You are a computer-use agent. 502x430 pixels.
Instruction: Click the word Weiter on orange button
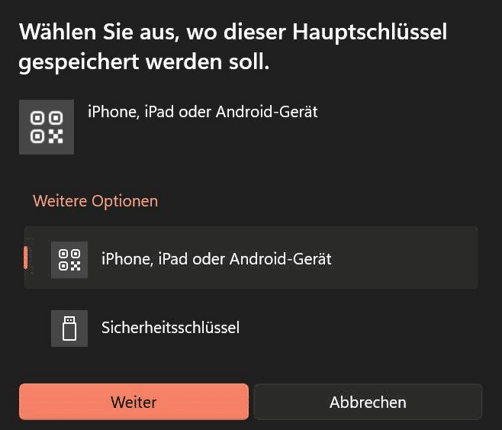tap(134, 402)
